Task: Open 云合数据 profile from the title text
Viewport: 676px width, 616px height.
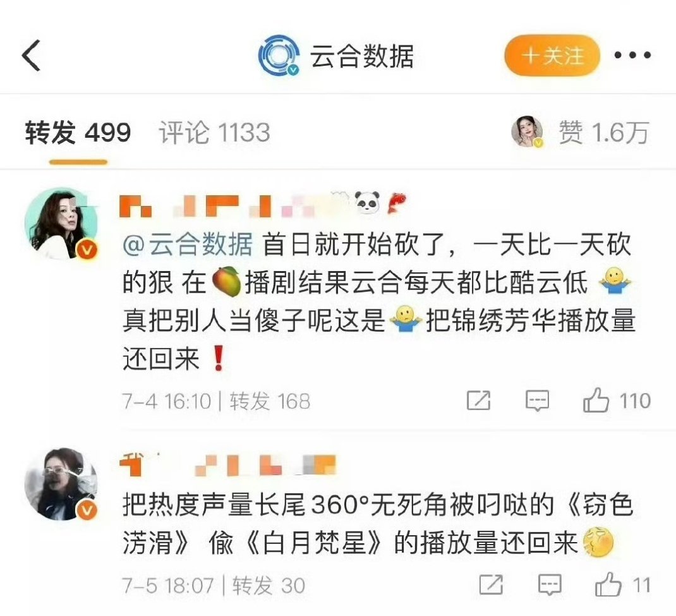Action: (362, 56)
